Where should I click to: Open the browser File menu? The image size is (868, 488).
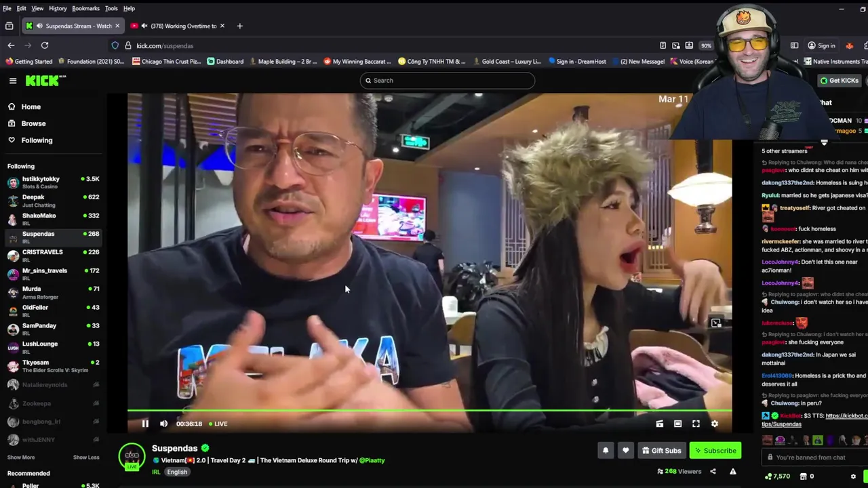tap(7, 8)
